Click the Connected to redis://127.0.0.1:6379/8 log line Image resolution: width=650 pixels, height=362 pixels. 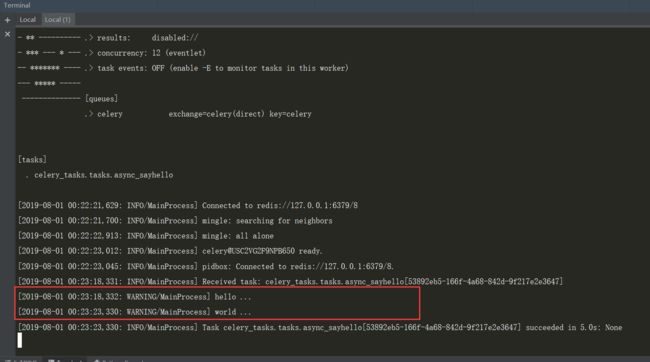(188, 205)
